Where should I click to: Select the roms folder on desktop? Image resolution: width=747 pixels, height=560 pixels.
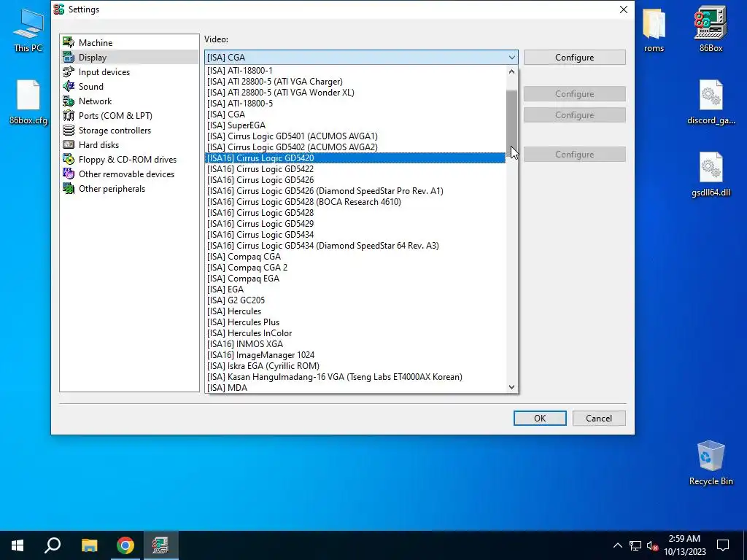pyautogui.click(x=654, y=30)
